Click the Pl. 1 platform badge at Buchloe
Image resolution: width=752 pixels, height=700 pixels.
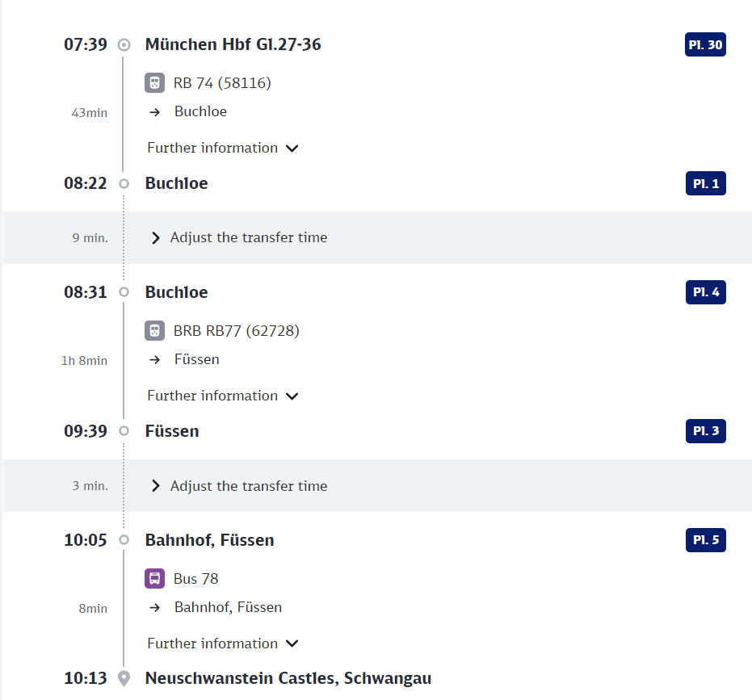point(705,184)
